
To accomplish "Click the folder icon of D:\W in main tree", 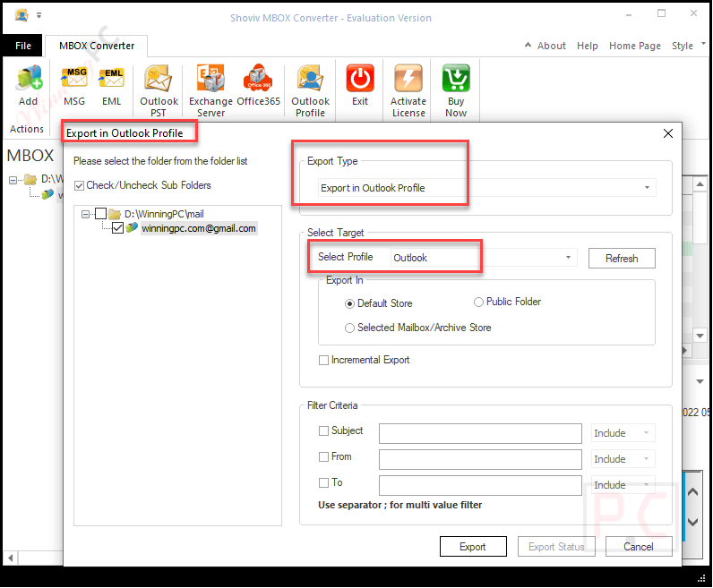I will click(x=30, y=180).
